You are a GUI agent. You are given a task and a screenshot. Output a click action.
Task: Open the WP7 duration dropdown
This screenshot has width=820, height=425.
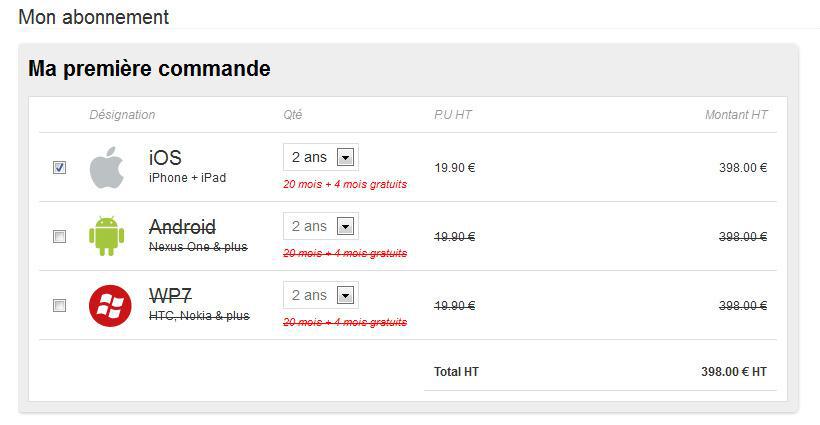(345, 295)
